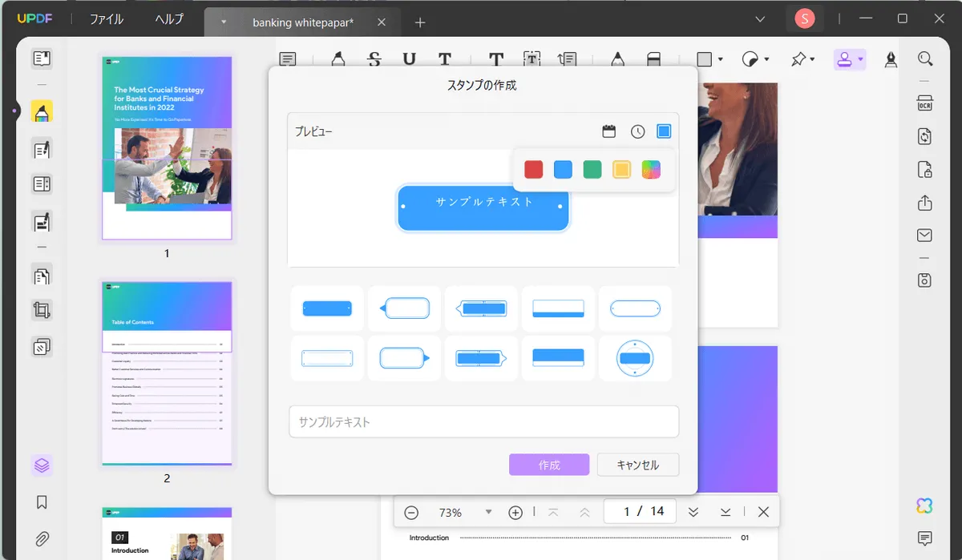Choose the circular stamp template
This screenshot has width=962, height=560.
pyautogui.click(x=635, y=358)
